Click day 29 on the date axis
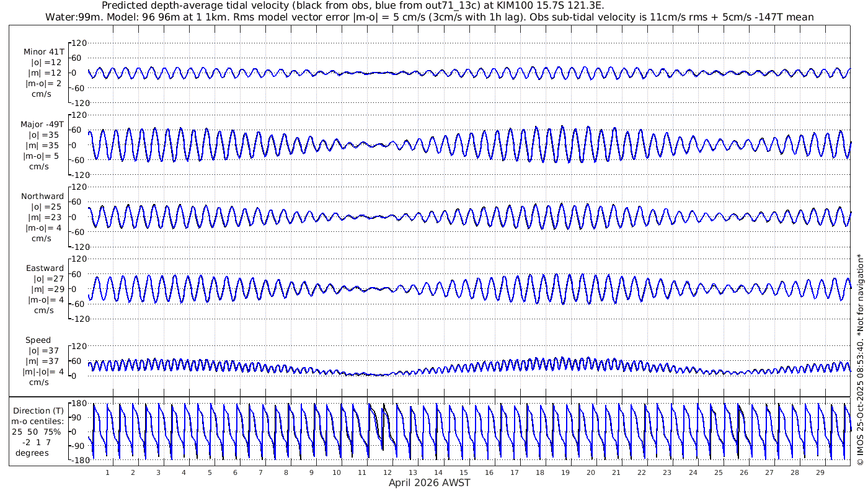This screenshot has height=496, width=868. (820, 472)
